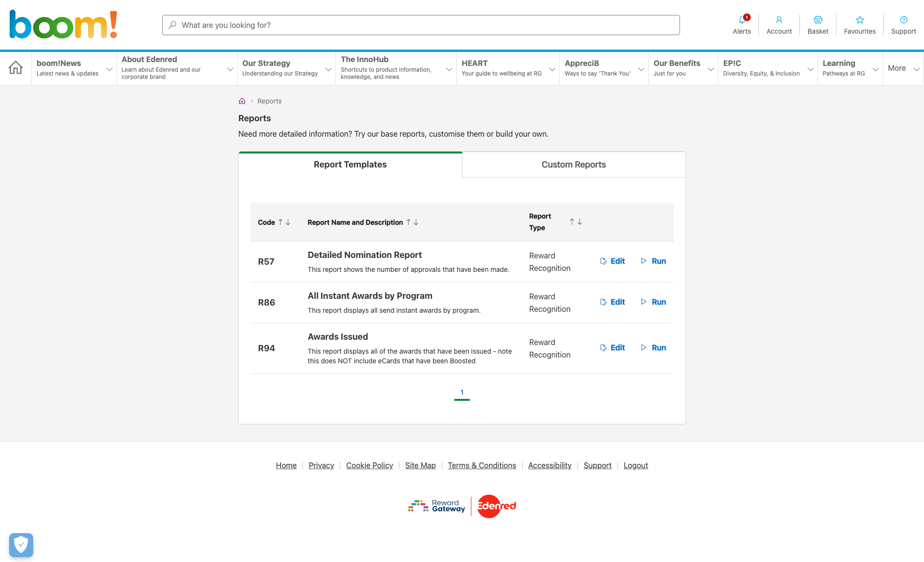The width and height of the screenshot is (924, 562).
Task: Click the Edenred logo in the footer
Action: [495, 506]
